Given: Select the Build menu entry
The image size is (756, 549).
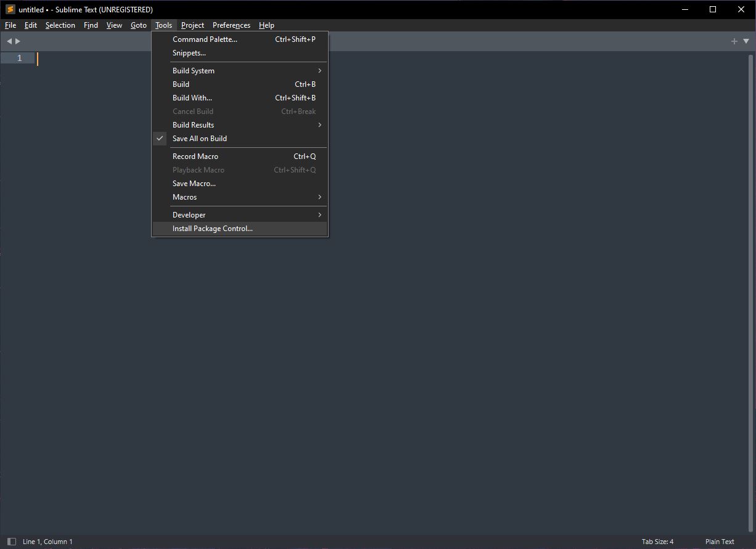Looking at the screenshot, I should pyautogui.click(x=240, y=84).
